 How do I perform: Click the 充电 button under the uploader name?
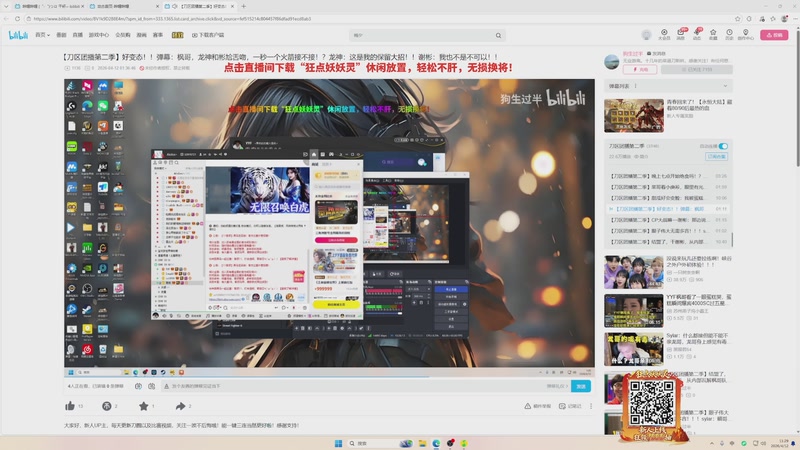pos(640,69)
